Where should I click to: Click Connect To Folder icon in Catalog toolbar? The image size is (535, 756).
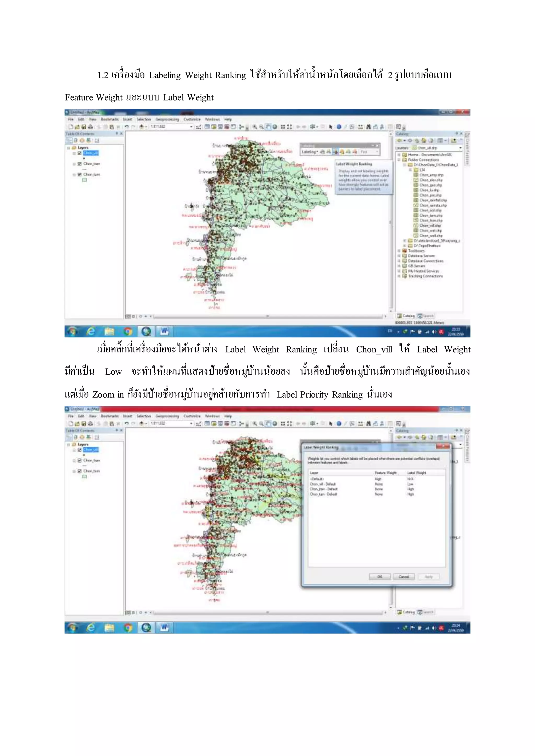pos(454,141)
